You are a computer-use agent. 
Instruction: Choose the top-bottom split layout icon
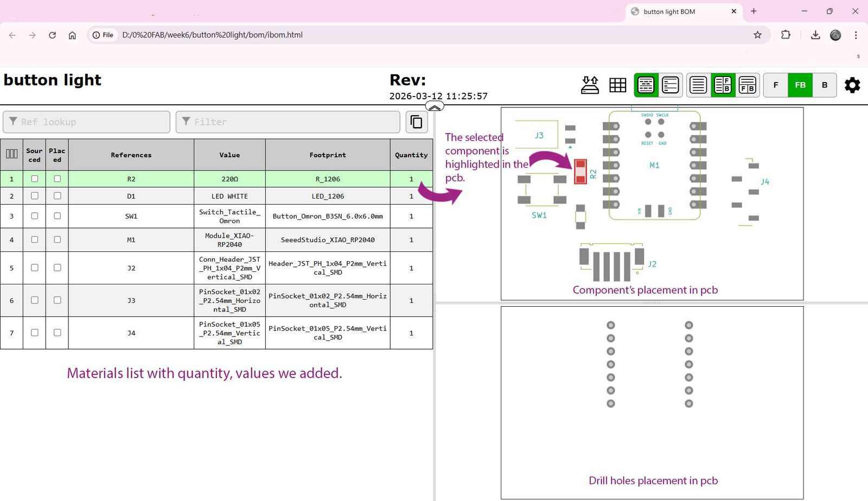[x=748, y=85]
